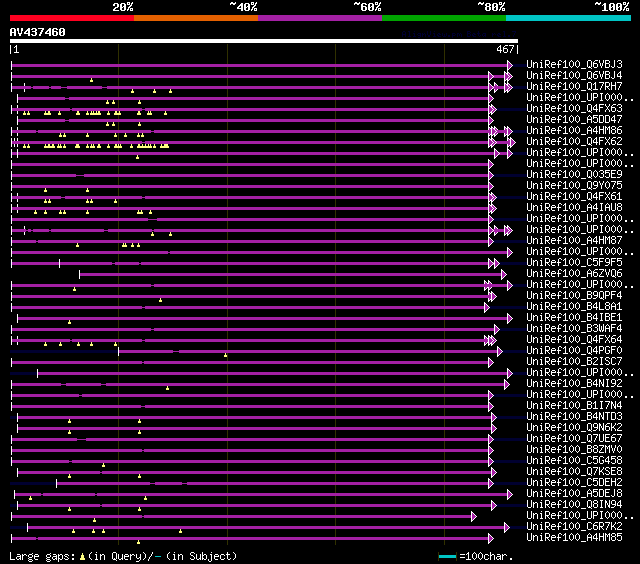Select subject label UniRef100_Q4PGF0
The image size is (640, 564).
point(574,351)
